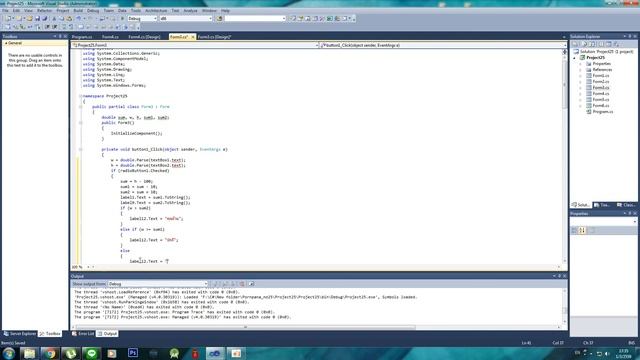Switch to the Program.cs tab
Screen dimensions: 640x360
coord(82,37)
